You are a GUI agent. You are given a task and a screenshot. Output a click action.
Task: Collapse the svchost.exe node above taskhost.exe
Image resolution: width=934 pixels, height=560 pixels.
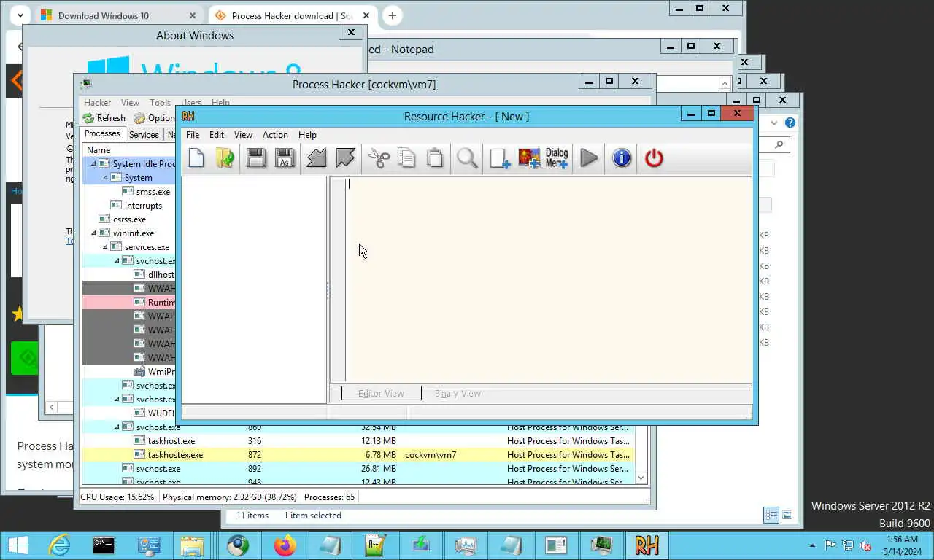(117, 427)
